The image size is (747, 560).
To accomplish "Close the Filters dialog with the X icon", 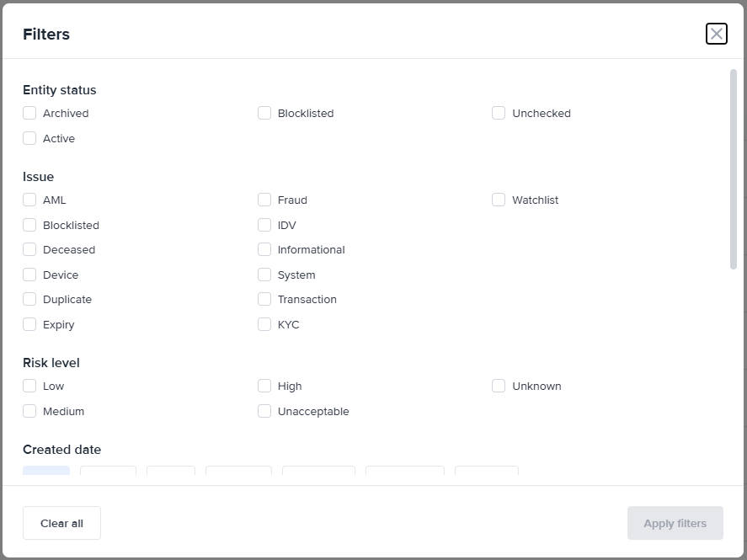I will point(716,34).
